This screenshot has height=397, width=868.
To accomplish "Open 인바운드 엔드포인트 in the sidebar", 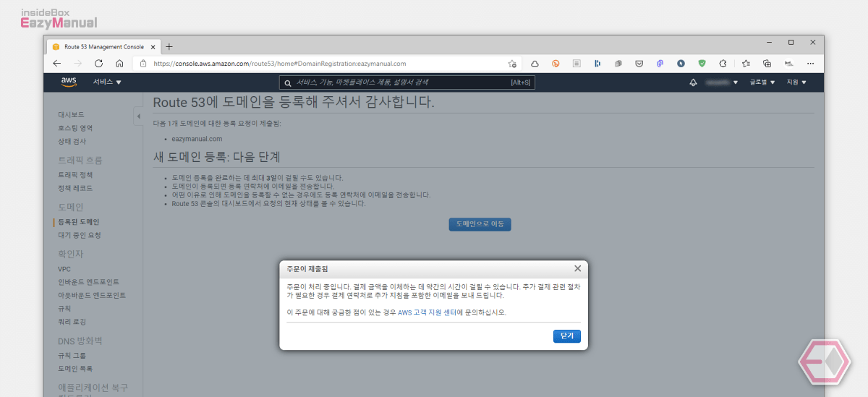I will click(x=89, y=282).
